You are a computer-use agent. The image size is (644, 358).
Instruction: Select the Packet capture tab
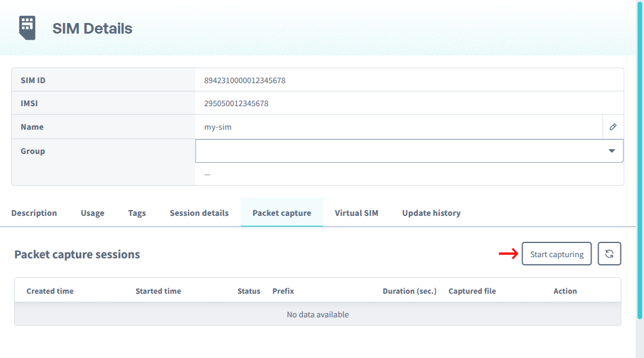click(282, 213)
